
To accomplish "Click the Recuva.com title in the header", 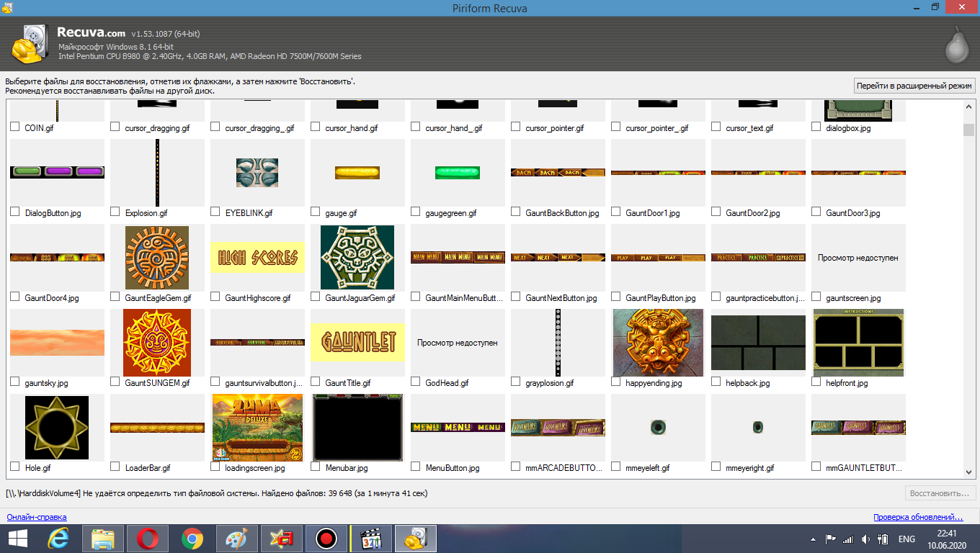I will tap(91, 33).
